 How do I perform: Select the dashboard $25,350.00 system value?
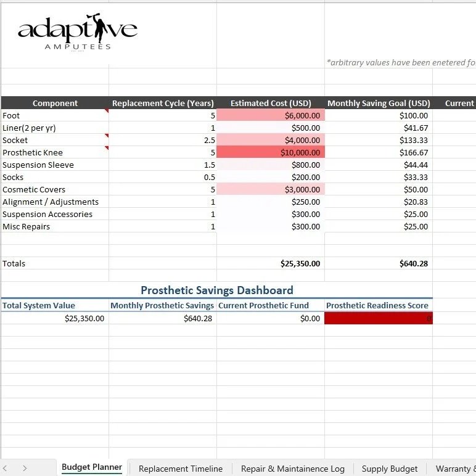55,318
